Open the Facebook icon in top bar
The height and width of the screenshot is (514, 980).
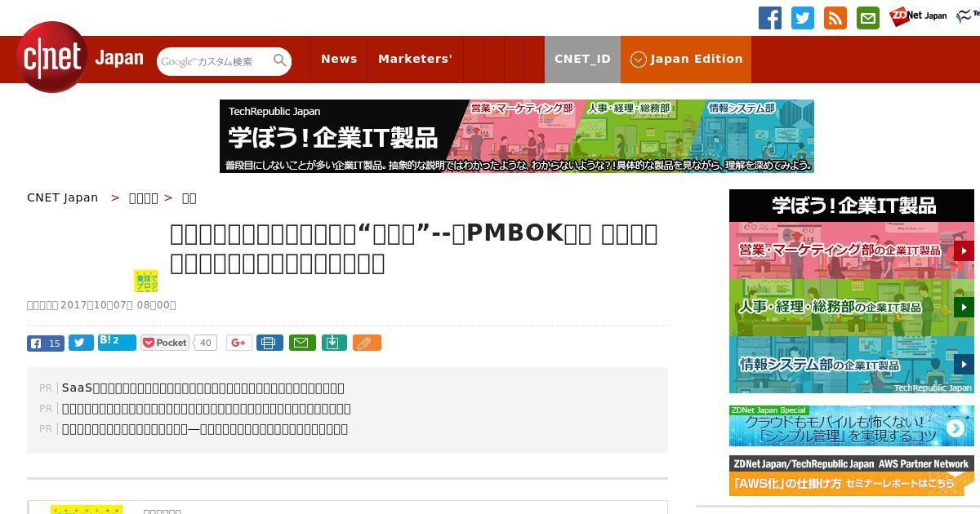(770, 18)
